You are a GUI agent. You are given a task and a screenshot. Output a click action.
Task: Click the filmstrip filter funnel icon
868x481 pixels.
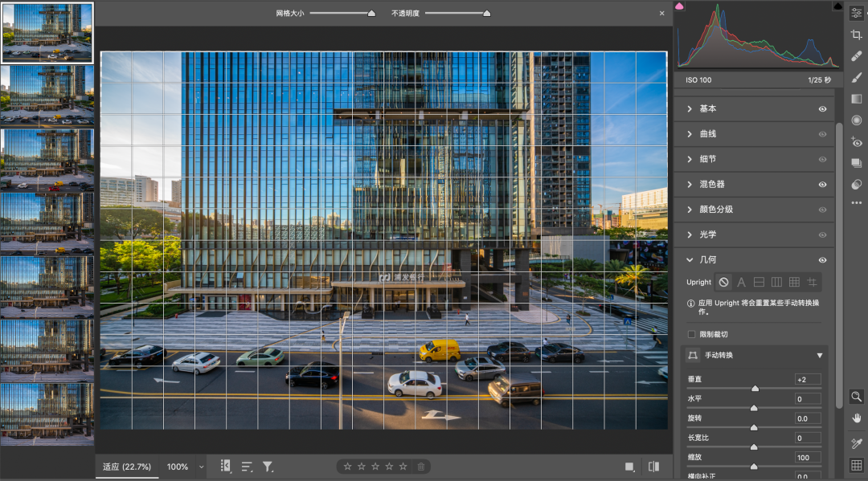pyautogui.click(x=268, y=467)
